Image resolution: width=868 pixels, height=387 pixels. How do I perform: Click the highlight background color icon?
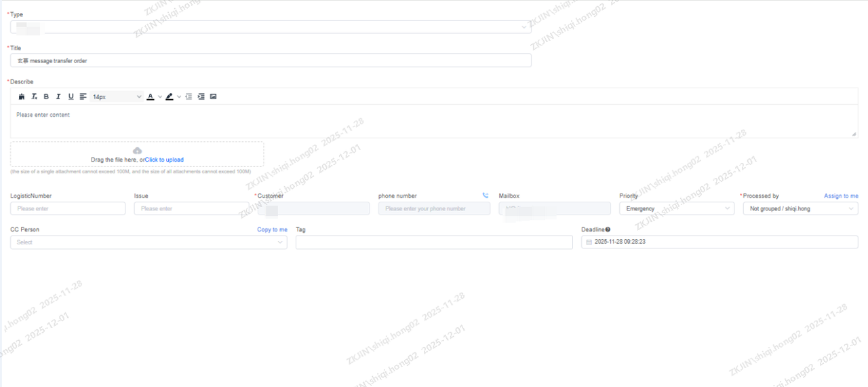click(170, 97)
